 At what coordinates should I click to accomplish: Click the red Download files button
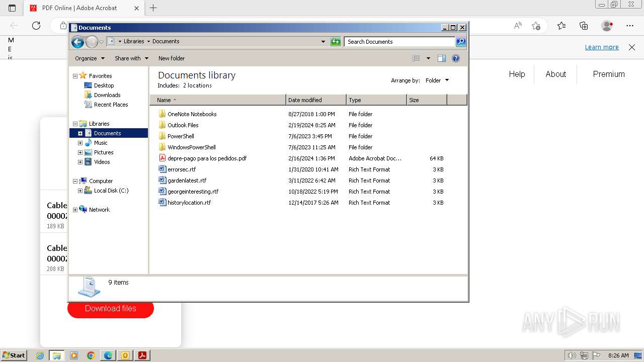(x=111, y=308)
